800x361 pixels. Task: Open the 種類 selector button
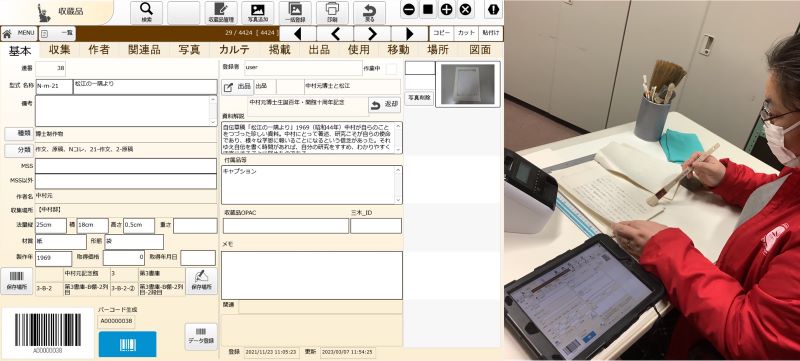click(17, 134)
